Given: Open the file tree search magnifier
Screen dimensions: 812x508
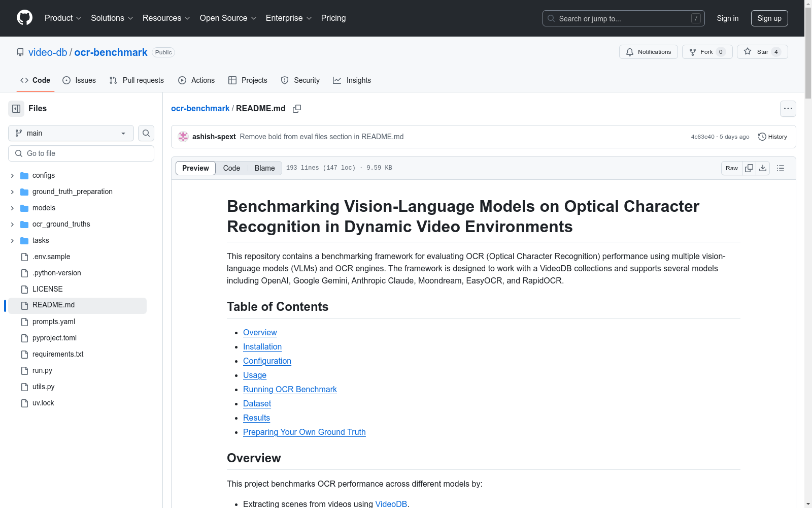Looking at the screenshot, I should pyautogui.click(x=146, y=133).
